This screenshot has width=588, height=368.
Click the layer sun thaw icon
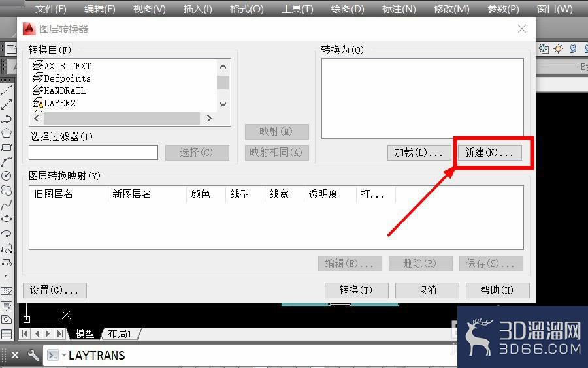point(559,49)
